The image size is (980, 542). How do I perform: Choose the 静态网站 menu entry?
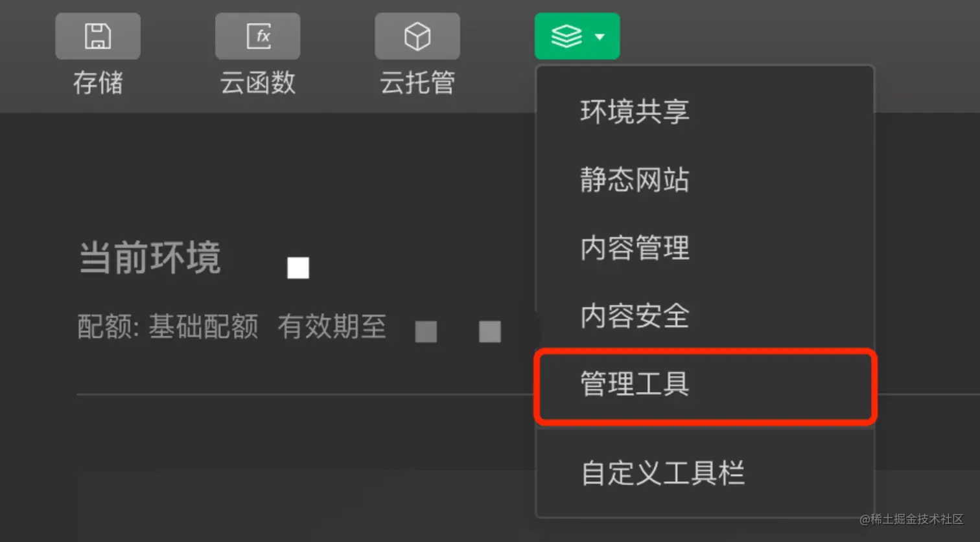[705, 179]
